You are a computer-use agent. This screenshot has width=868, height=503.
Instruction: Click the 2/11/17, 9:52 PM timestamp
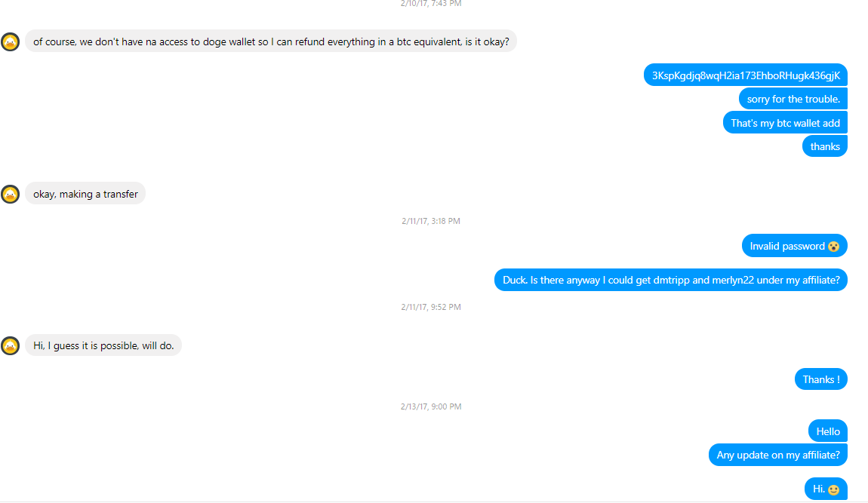[431, 307]
